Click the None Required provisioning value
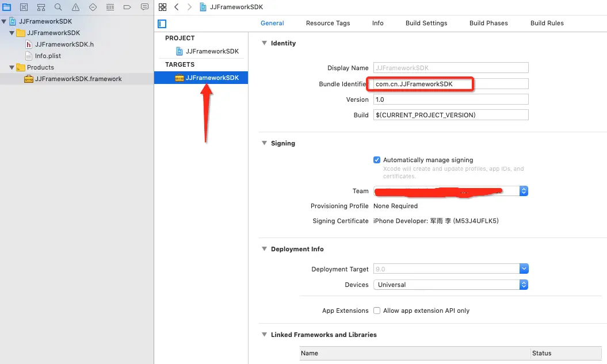 395,206
